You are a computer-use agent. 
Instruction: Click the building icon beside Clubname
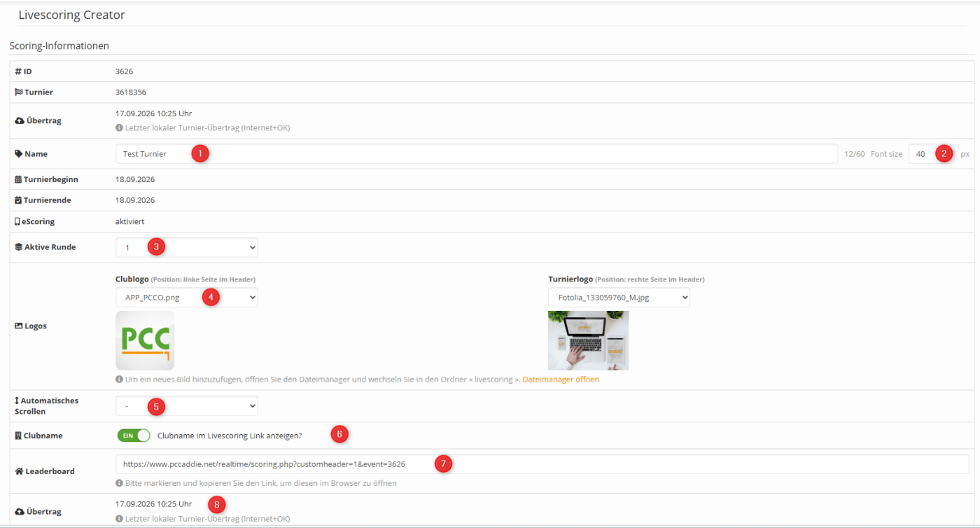coord(18,436)
